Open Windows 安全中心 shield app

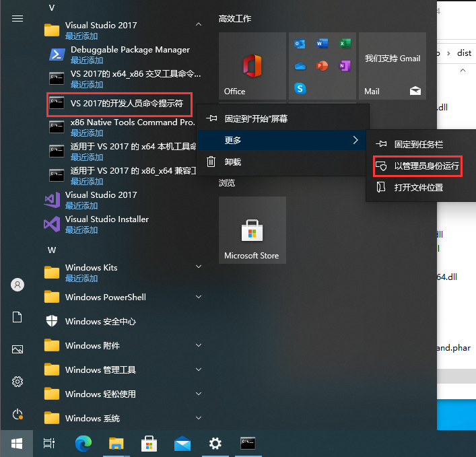pos(90,321)
